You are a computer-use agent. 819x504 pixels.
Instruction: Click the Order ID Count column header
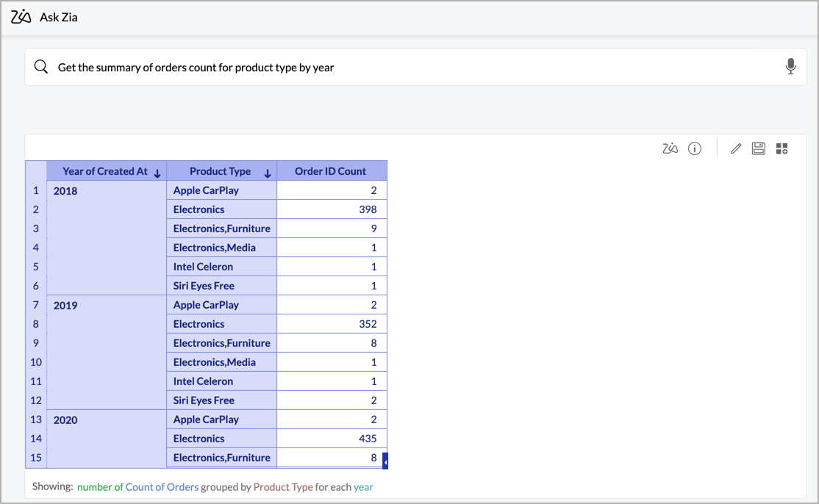click(x=330, y=171)
